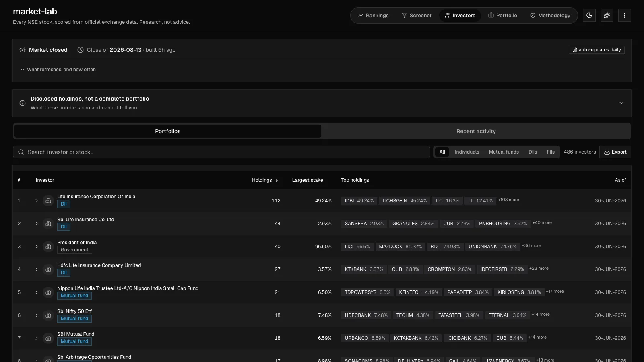Click institution icon for Nippon India Small Cap
This screenshot has height=362, width=644.
tap(48, 292)
